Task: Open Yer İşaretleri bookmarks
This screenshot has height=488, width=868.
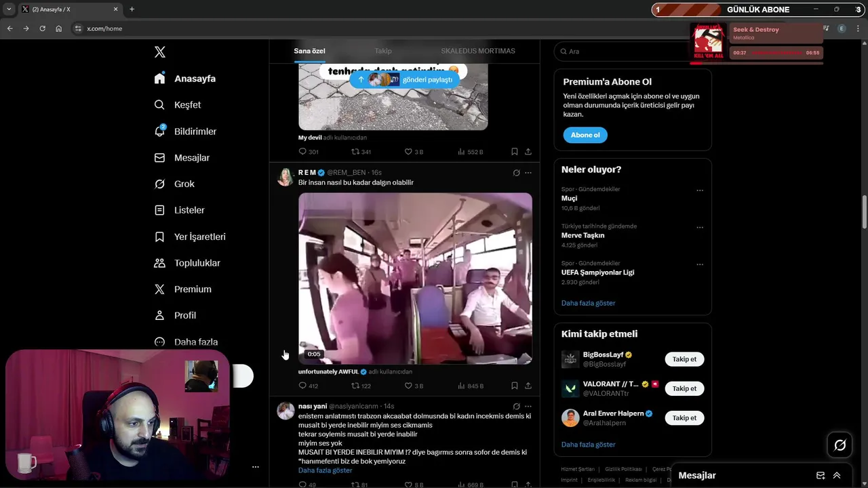Action: click(x=190, y=237)
